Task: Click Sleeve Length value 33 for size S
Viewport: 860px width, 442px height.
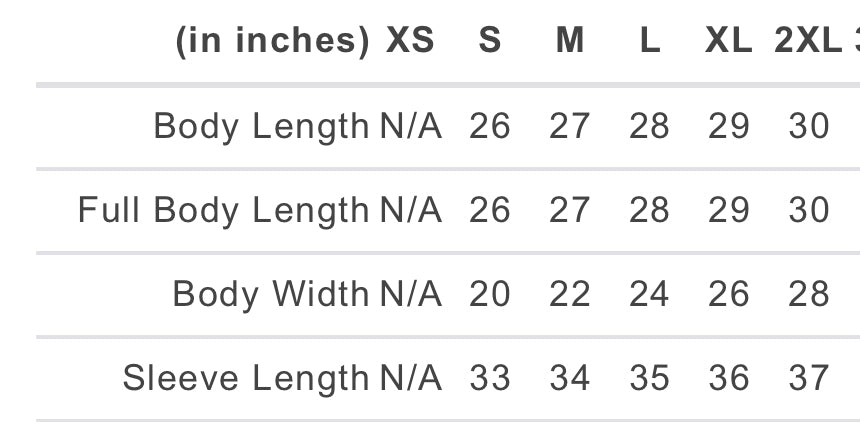Action: [490, 378]
